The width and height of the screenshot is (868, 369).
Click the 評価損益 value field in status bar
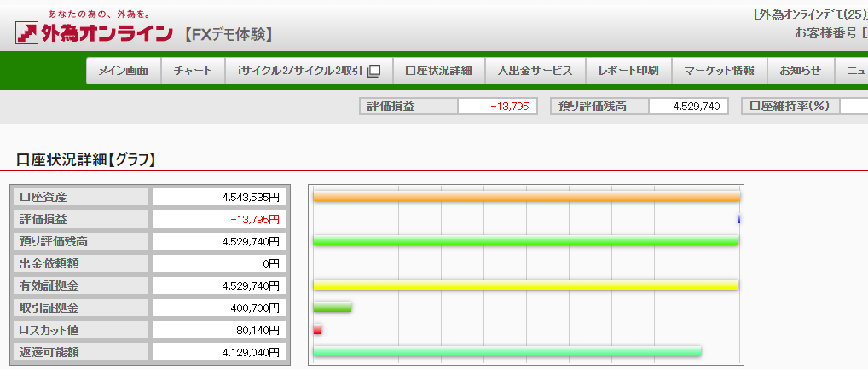click(x=497, y=106)
